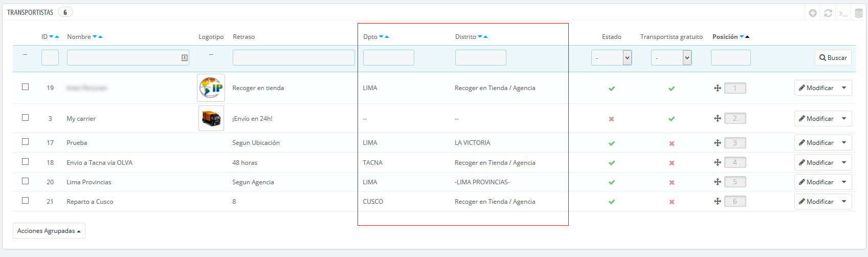Refresh the Transportistas list
The height and width of the screenshot is (257, 868).
[828, 13]
